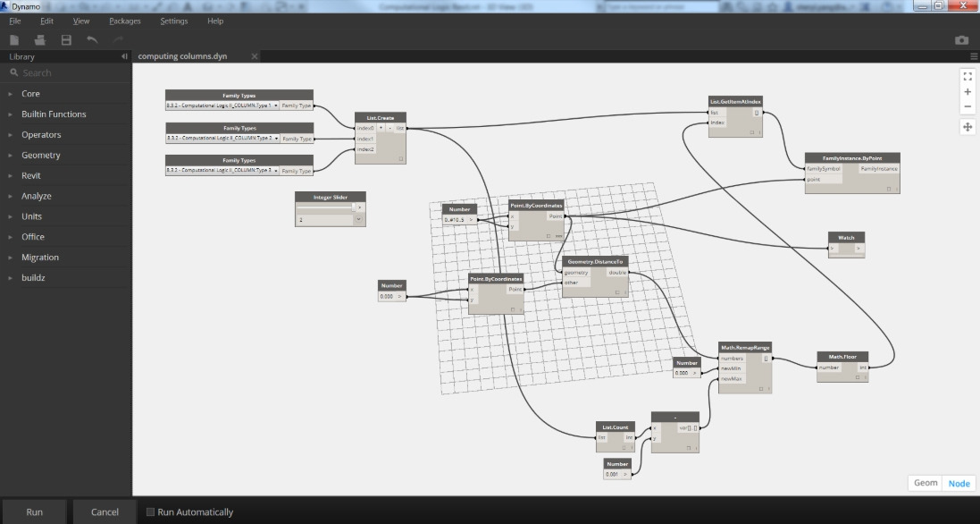Click the Cancel button

point(105,511)
